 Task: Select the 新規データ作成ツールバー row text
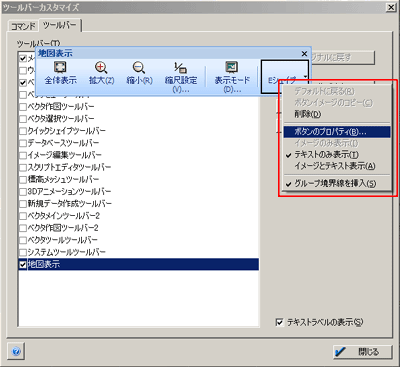[70, 204]
